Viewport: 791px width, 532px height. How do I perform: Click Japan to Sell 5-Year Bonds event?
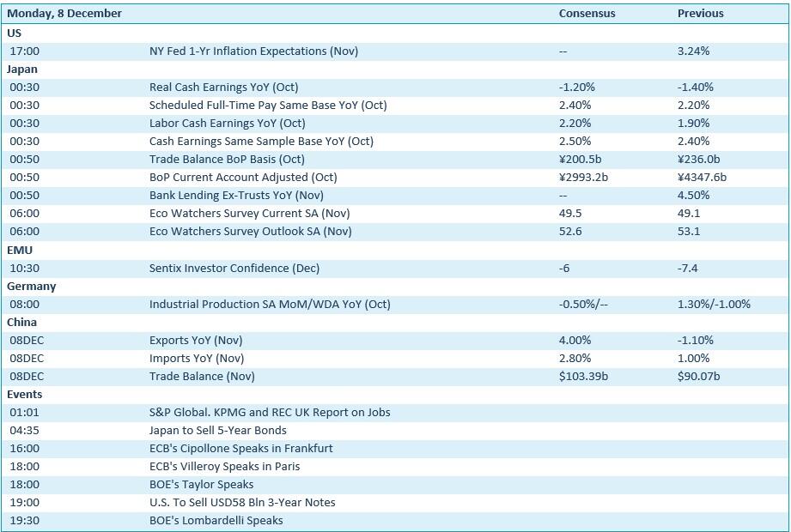coord(217,430)
